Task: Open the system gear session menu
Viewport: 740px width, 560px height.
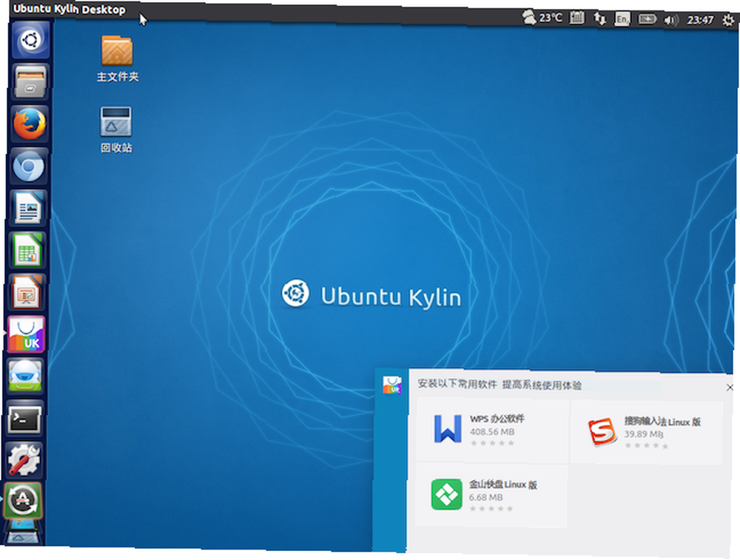Action: click(727, 20)
